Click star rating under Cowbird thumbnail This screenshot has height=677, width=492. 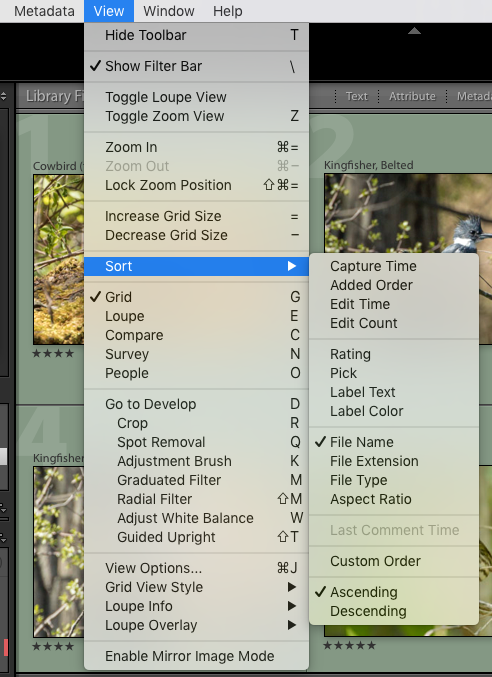tap(54, 354)
